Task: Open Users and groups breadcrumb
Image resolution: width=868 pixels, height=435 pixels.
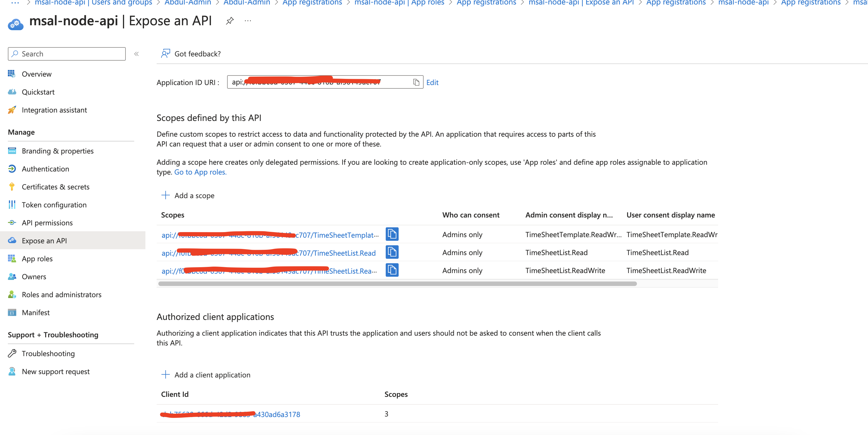Action: pos(93,3)
